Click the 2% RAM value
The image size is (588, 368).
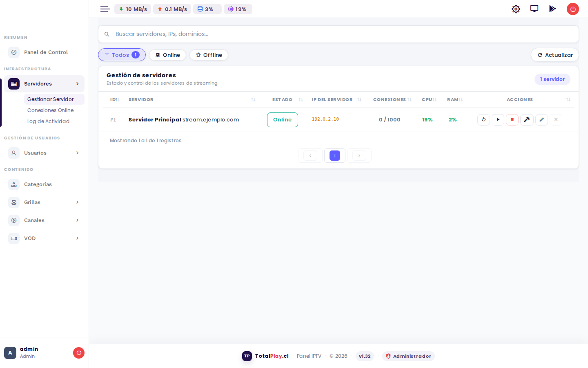pos(452,120)
